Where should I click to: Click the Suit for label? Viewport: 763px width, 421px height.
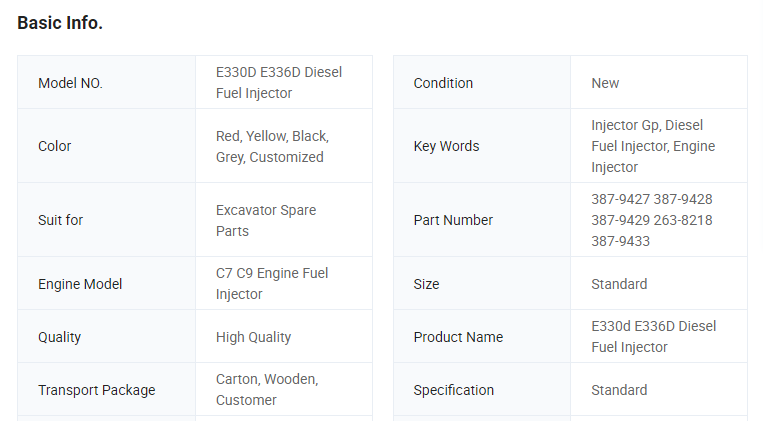pyautogui.click(x=60, y=220)
